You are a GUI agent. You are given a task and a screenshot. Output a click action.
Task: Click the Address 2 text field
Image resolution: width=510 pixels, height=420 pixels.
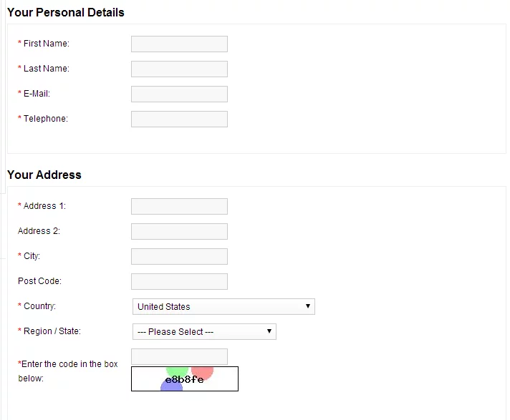(x=179, y=232)
